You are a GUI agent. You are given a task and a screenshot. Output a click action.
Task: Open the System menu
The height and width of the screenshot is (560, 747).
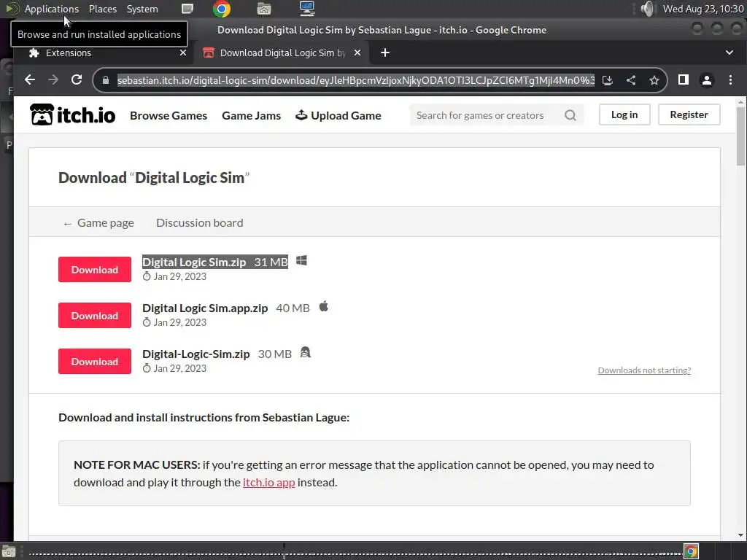pos(142,9)
